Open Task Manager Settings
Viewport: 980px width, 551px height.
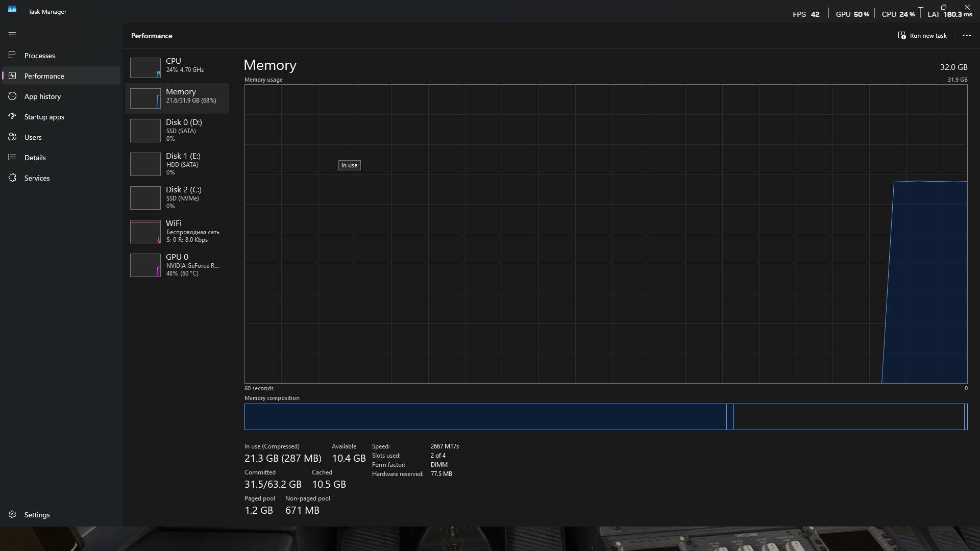tap(61, 514)
